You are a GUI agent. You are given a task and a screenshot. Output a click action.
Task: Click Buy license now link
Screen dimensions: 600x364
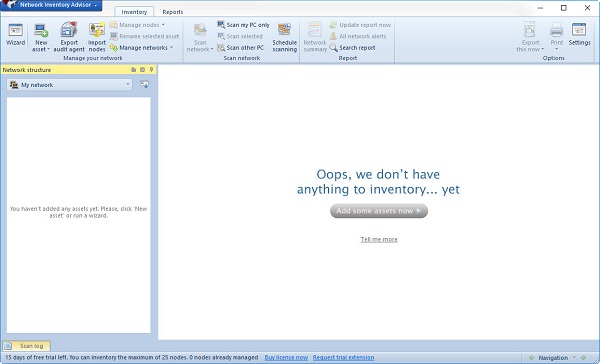286,357
